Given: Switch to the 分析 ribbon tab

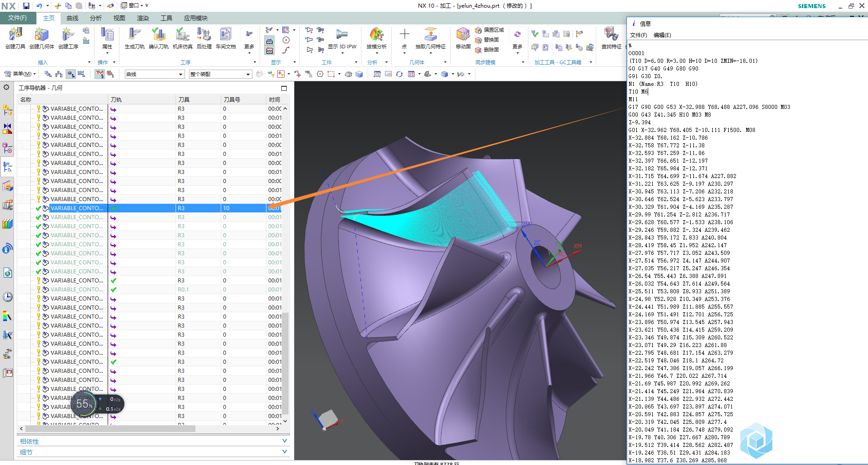Looking at the screenshot, I should 96,18.
